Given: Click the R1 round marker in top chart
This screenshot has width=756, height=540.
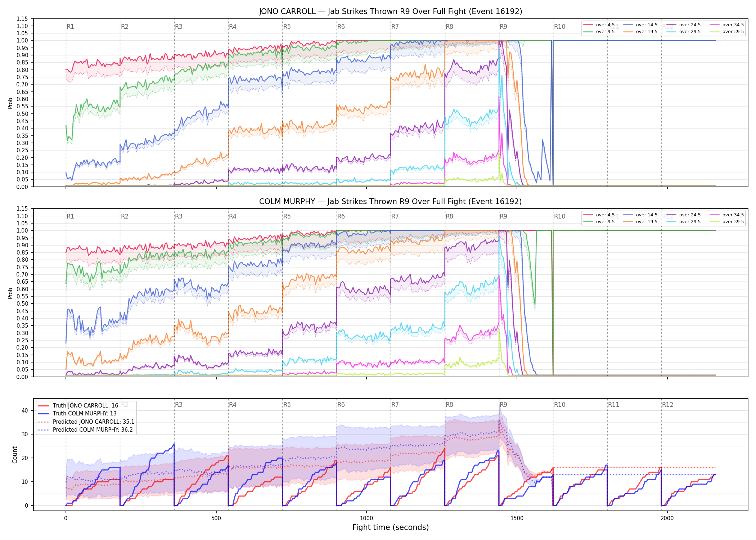Looking at the screenshot, I should 70,27.
